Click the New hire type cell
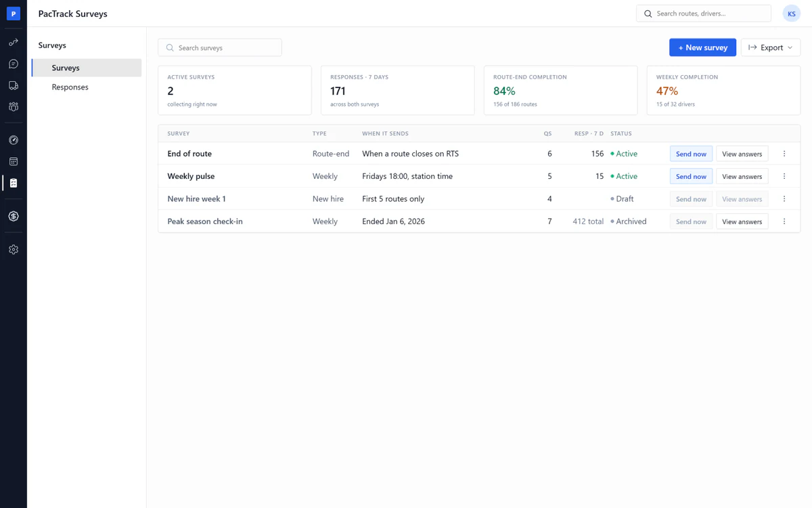Image resolution: width=812 pixels, height=508 pixels. [328, 199]
